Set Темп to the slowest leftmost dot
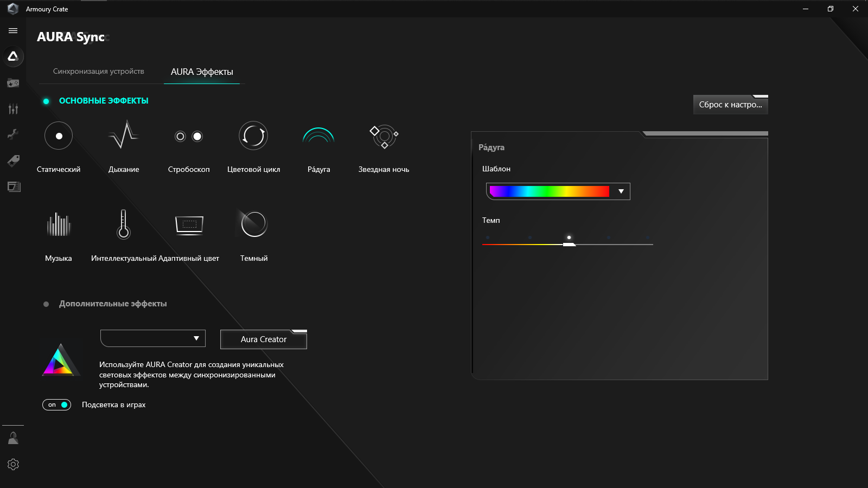The image size is (868, 488). pyautogui.click(x=488, y=237)
